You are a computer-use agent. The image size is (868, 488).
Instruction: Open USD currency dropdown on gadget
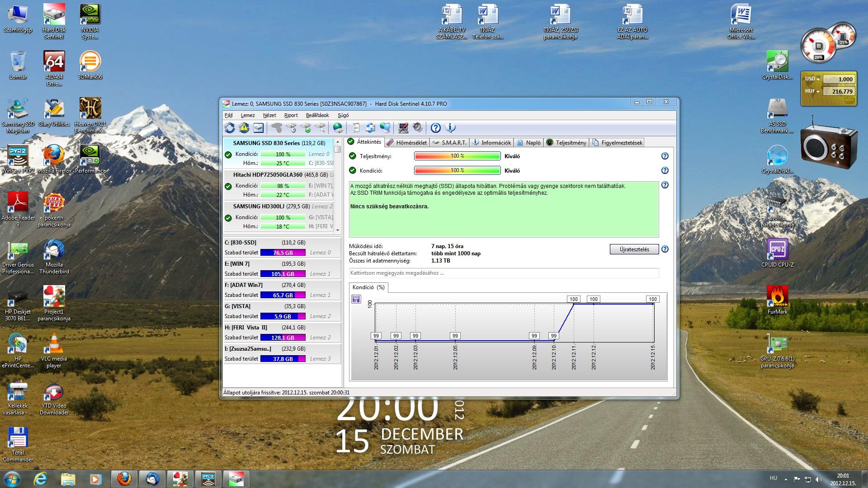[812, 79]
